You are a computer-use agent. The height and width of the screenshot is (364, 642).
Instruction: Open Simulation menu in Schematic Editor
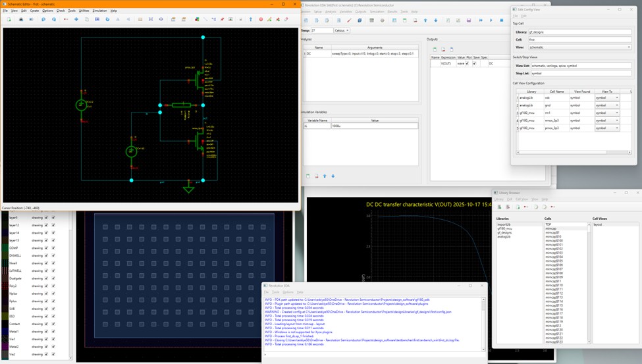click(x=99, y=11)
